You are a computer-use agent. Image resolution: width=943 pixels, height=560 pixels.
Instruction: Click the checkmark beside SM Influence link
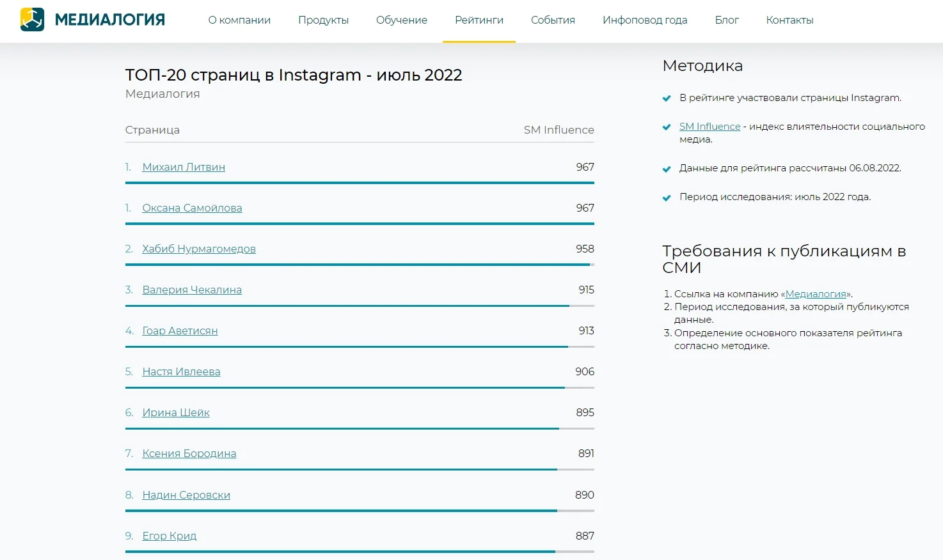(667, 127)
